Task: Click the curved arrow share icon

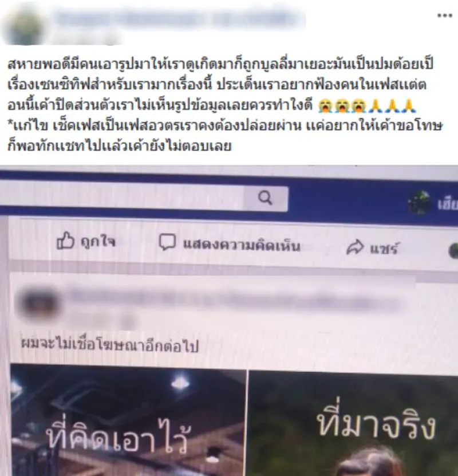Action: point(355,247)
